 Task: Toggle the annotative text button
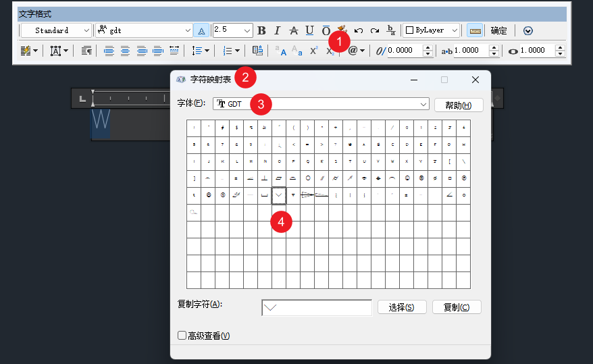(201, 30)
